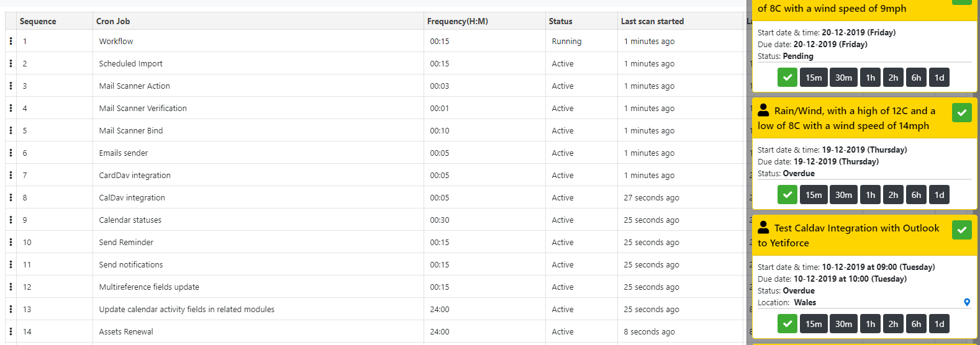Click the person icon on Rain/Wind 14mph reminder

pos(764,110)
